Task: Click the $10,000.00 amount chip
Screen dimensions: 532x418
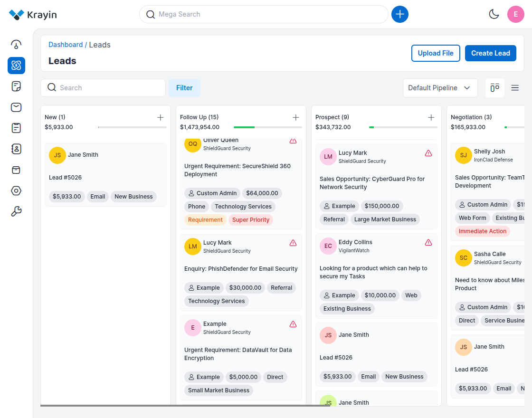Action: pyautogui.click(x=380, y=295)
